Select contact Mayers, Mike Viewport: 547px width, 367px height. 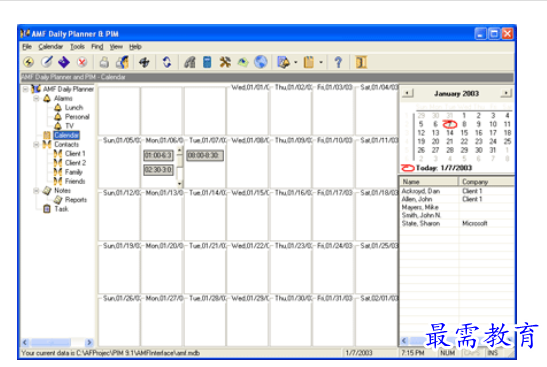(420, 207)
